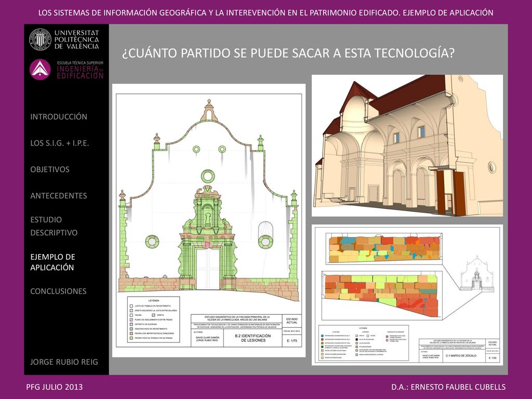Click the 'C.1 MAPEO DE ZÓCALO' drawing label
Image resolution: width=532 pixels, height=399 pixels.
[461, 355]
